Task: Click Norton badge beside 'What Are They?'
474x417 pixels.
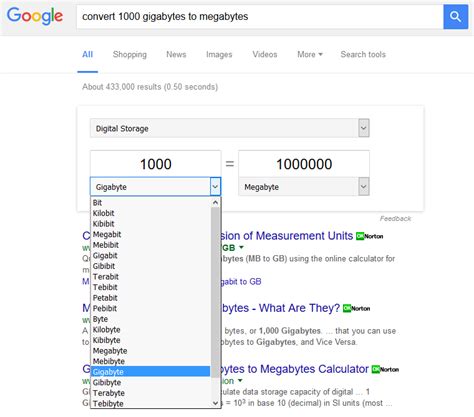Action: click(x=357, y=308)
